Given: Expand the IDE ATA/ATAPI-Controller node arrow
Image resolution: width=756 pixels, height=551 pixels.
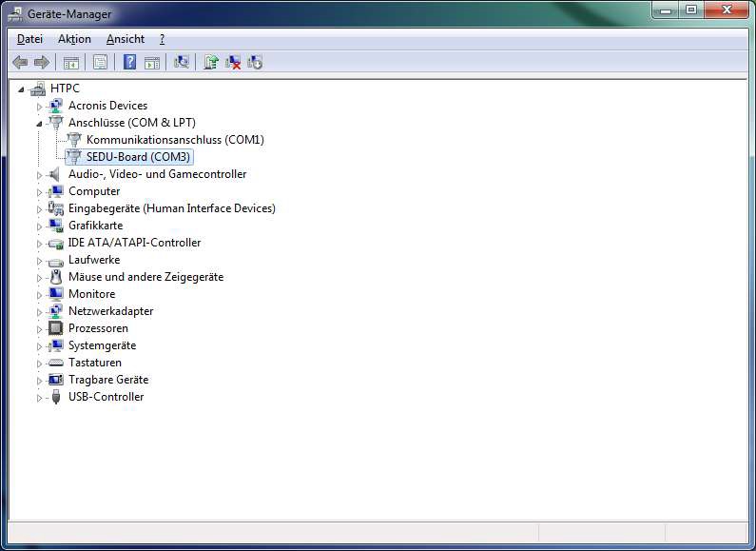Looking at the screenshot, I should [x=40, y=244].
